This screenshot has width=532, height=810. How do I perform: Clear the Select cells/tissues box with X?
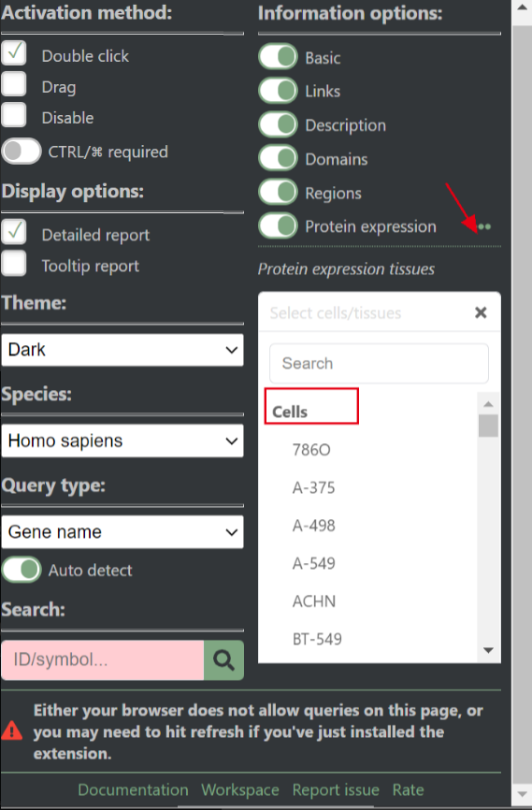481,312
